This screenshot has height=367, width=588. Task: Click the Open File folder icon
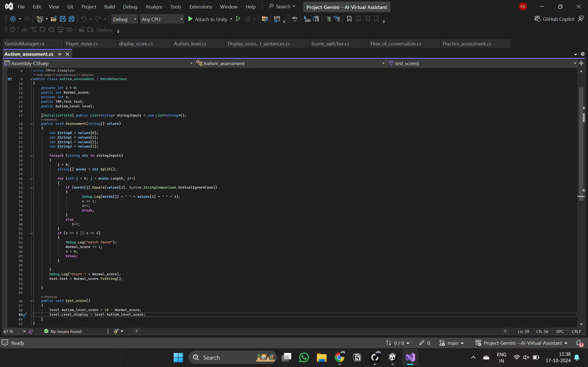tap(54, 19)
